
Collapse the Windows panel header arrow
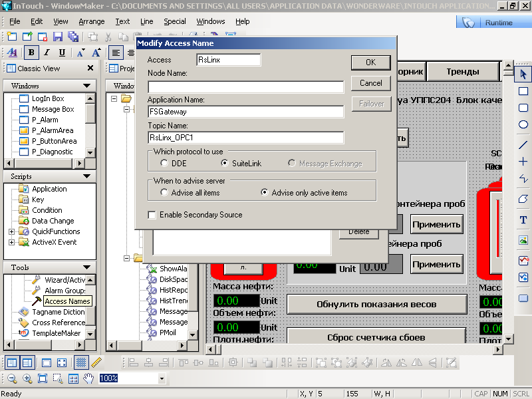(x=87, y=86)
